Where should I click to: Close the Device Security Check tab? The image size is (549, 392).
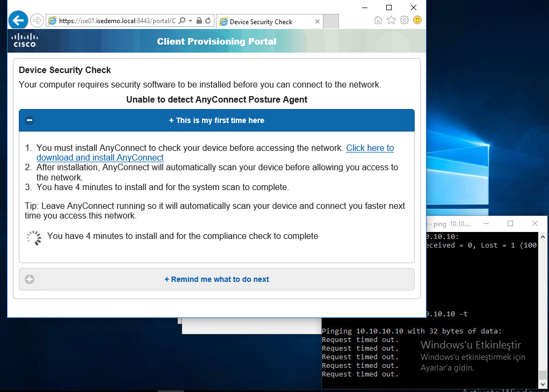coord(317,21)
